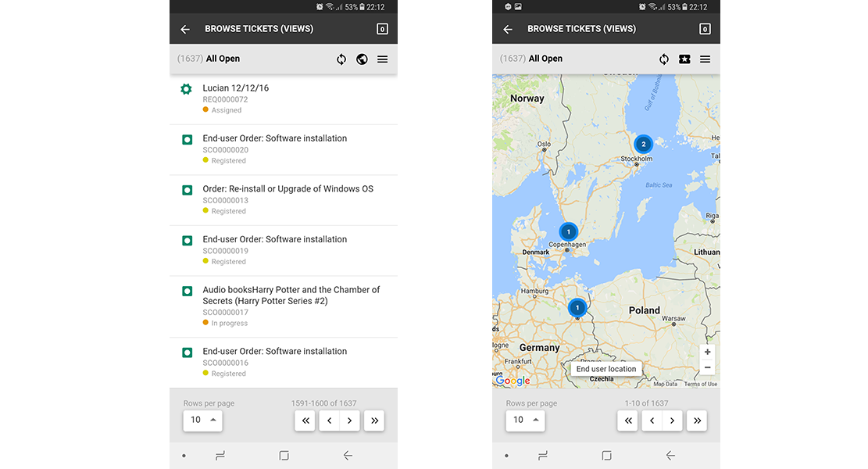This screenshot has height=469, width=868.
Task: Tap Android back key under list screen
Action: [x=348, y=456]
